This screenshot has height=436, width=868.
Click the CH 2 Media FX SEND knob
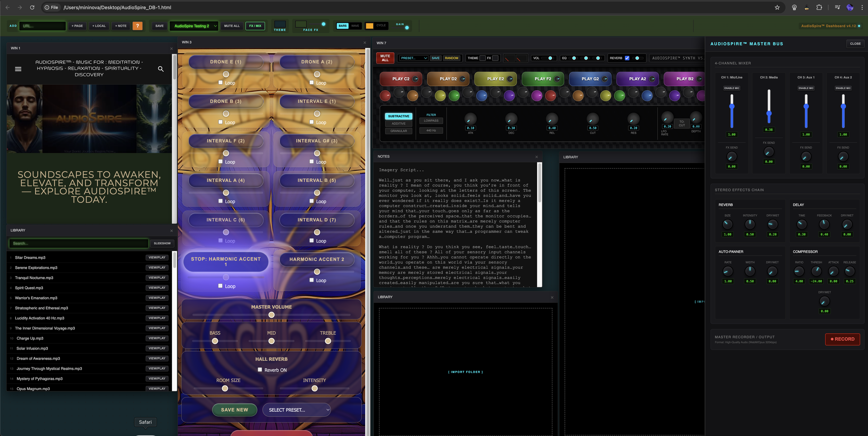(x=768, y=152)
